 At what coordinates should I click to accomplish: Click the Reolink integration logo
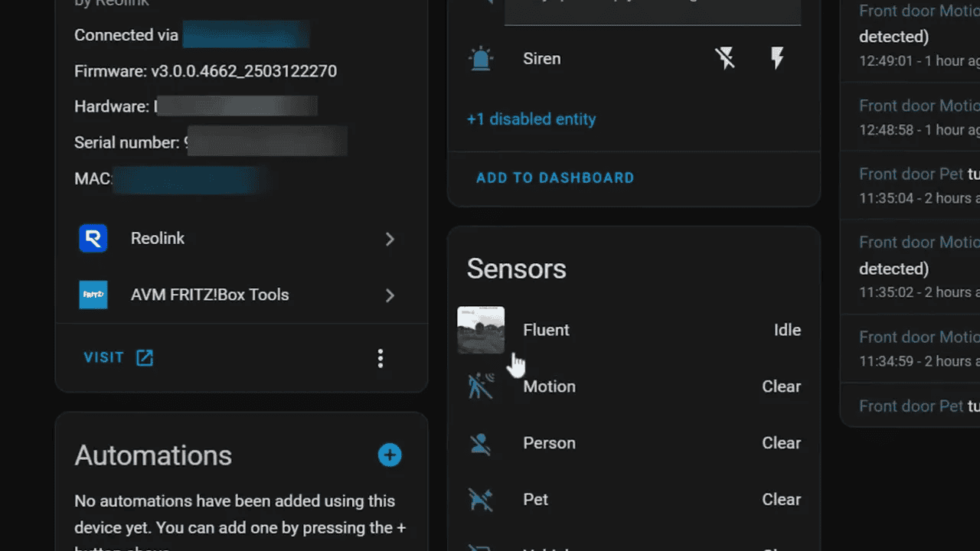93,238
